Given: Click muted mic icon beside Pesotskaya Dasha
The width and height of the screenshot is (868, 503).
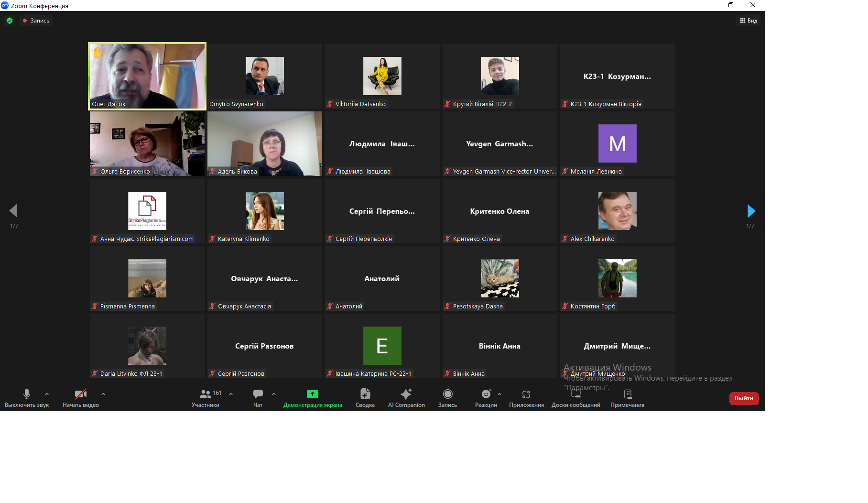Looking at the screenshot, I should point(447,306).
